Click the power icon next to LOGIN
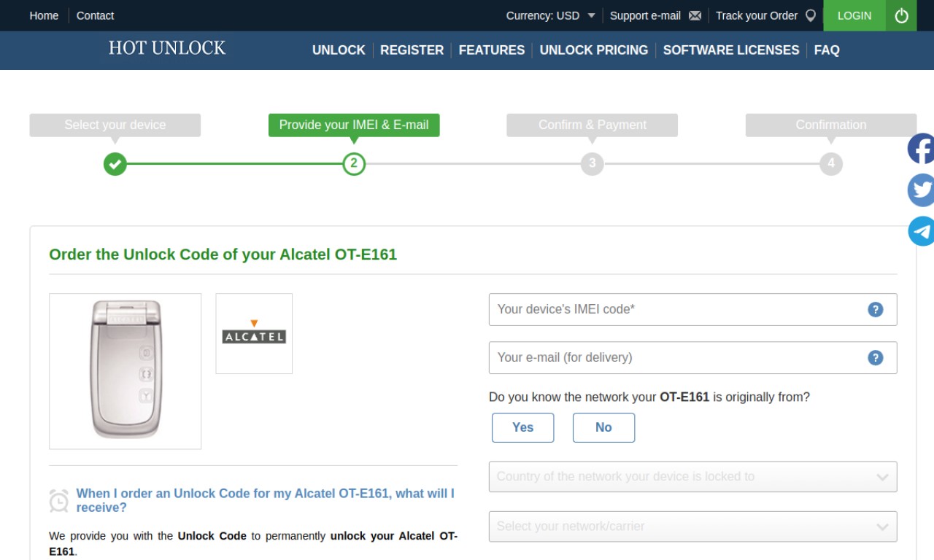This screenshot has height=560, width=934. click(x=902, y=15)
